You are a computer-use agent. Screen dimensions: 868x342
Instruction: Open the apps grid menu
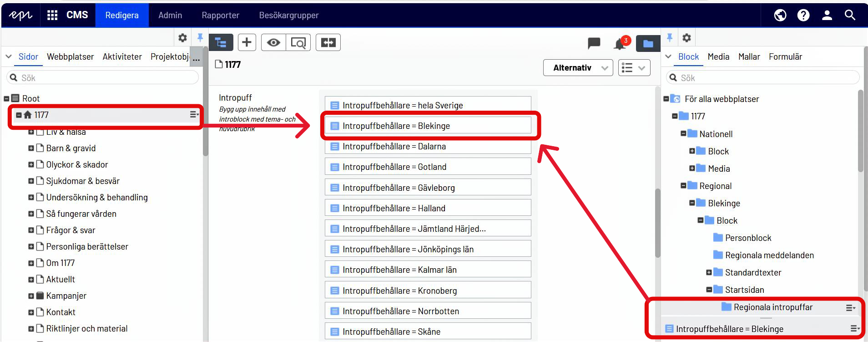52,15
